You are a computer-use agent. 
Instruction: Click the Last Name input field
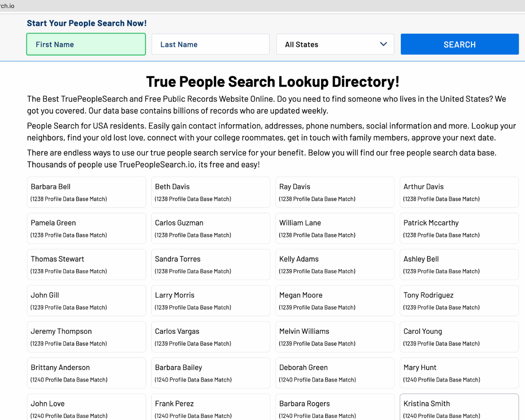(x=210, y=44)
